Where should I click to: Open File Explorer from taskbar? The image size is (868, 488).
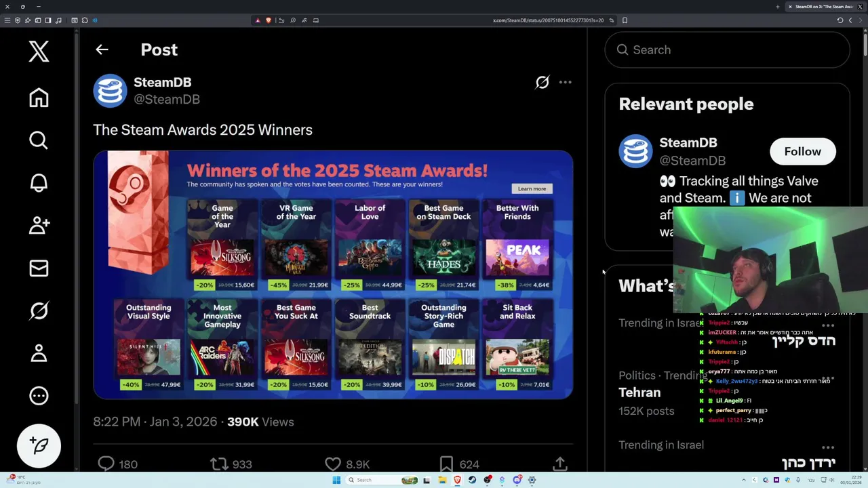pos(442,480)
